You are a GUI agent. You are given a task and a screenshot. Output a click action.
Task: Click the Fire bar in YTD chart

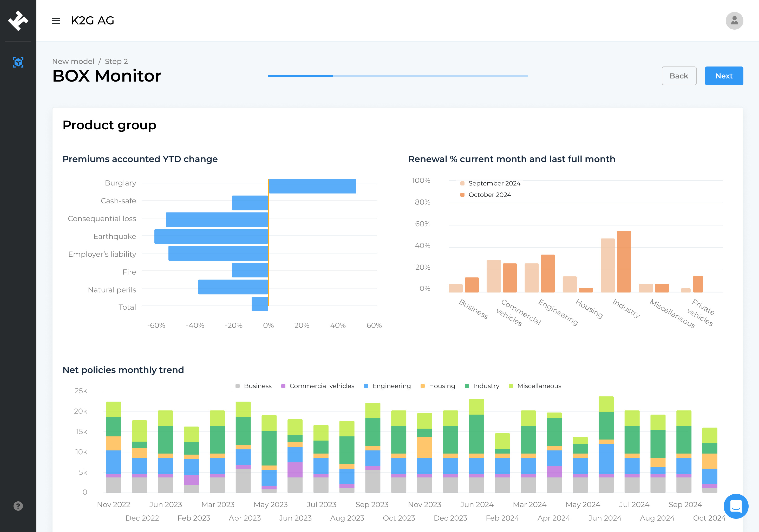[250, 270]
